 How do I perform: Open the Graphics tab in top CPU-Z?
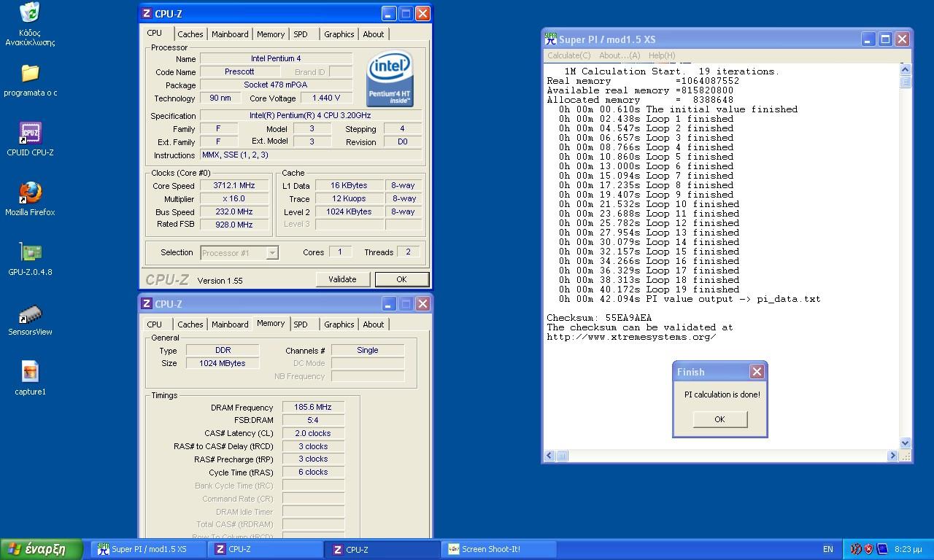(x=339, y=34)
